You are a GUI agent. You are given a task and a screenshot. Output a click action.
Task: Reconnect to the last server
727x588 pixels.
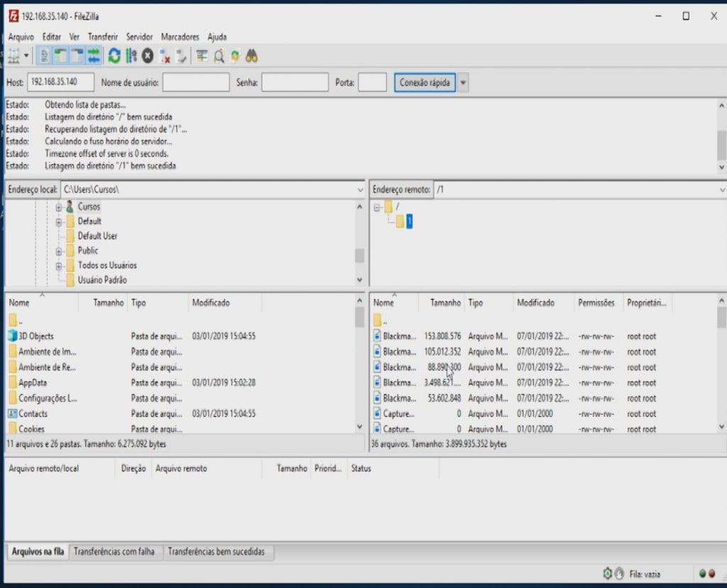tap(181, 57)
